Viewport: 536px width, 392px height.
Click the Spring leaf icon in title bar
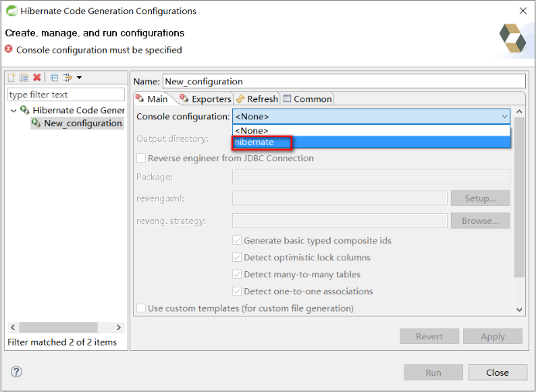point(12,11)
